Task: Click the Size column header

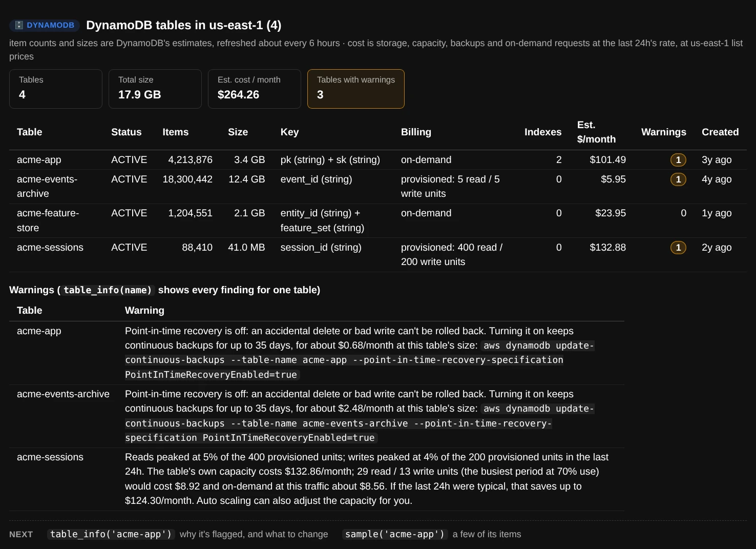Action: tap(238, 132)
